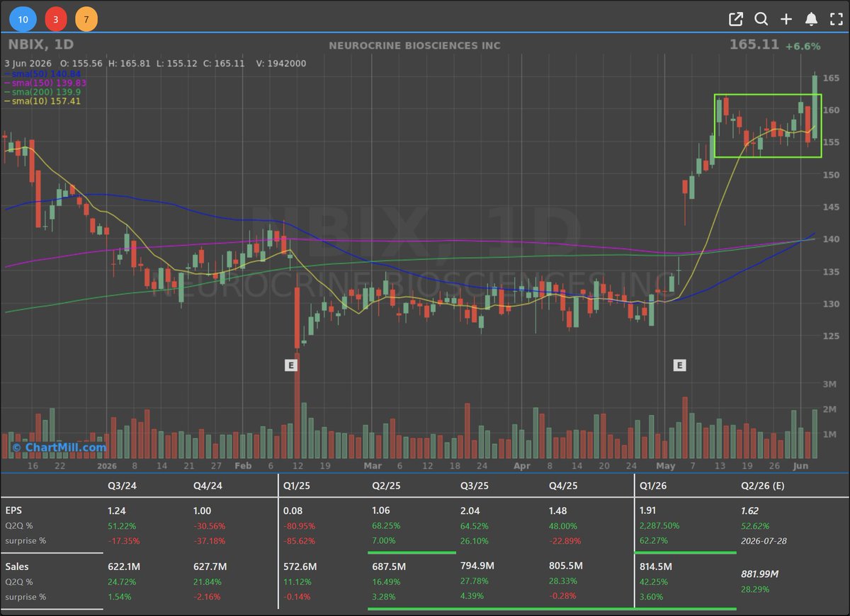Click the 627.7M sales value

(210, 566)
